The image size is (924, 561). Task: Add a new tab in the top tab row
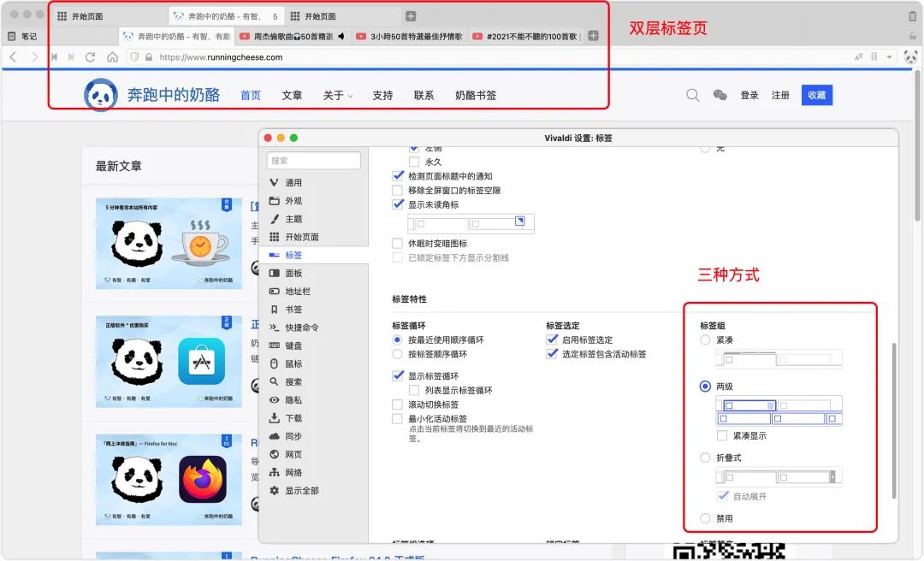click(x=411, y=16)
